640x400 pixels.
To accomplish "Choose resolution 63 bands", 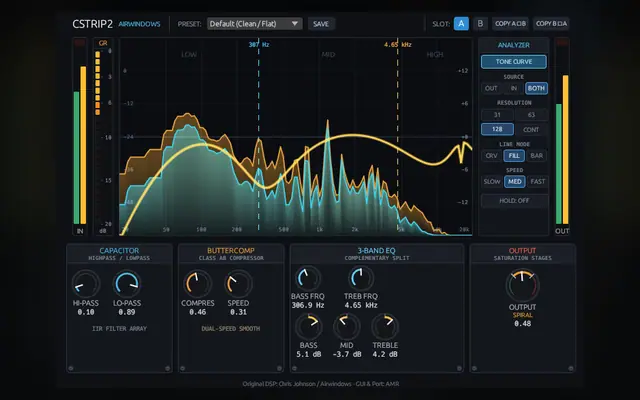I will (531, 115).
